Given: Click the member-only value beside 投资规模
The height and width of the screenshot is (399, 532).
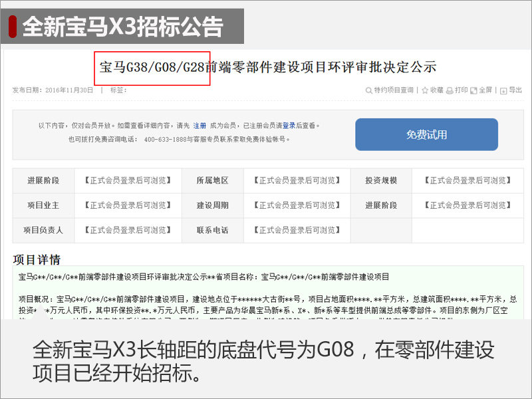Looking at the screenshot, I should (467, 180).
